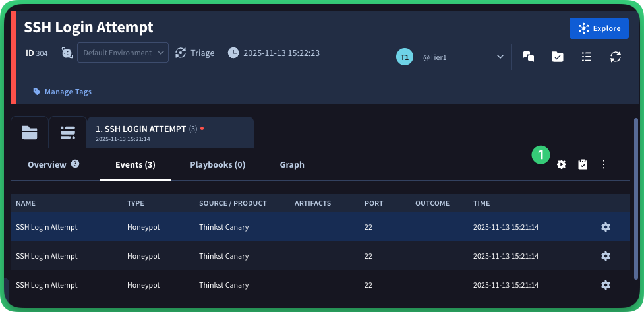Click the Triage stage icon
Viewport: 644px width, 312px height.
181,53
